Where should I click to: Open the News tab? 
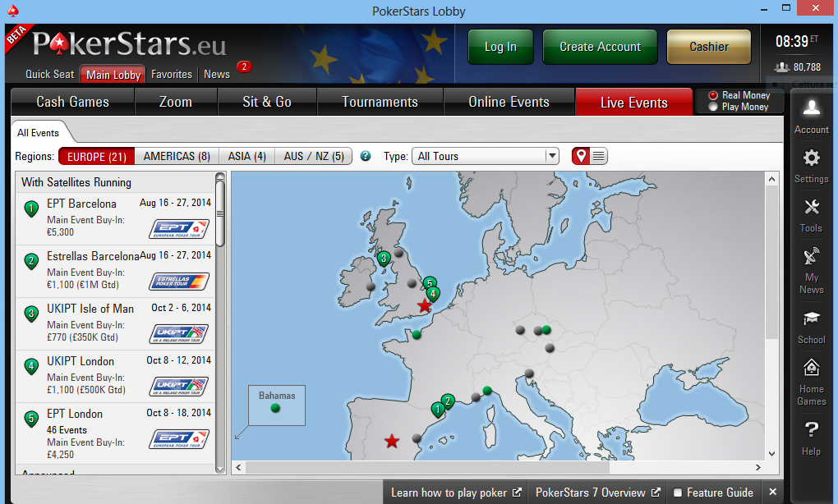click(x=216, y=74)
